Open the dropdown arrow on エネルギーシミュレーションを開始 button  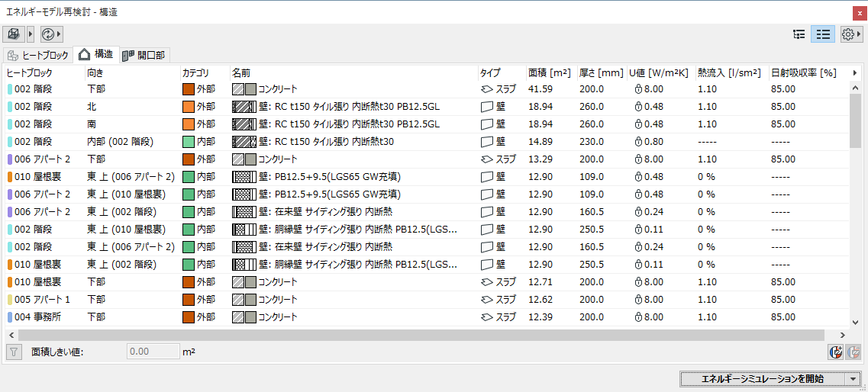(851, 379)
